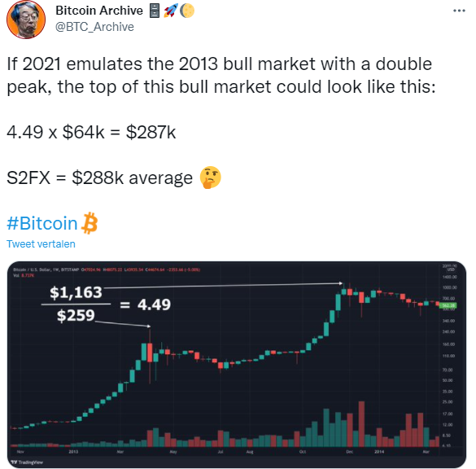
Task: Open the @BTC_Archive handle
Action: [94, 27]
